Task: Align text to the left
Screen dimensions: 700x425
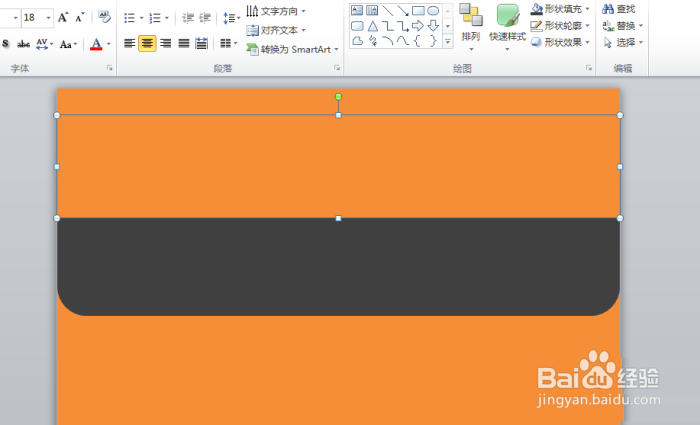Action: click(129, 43)
